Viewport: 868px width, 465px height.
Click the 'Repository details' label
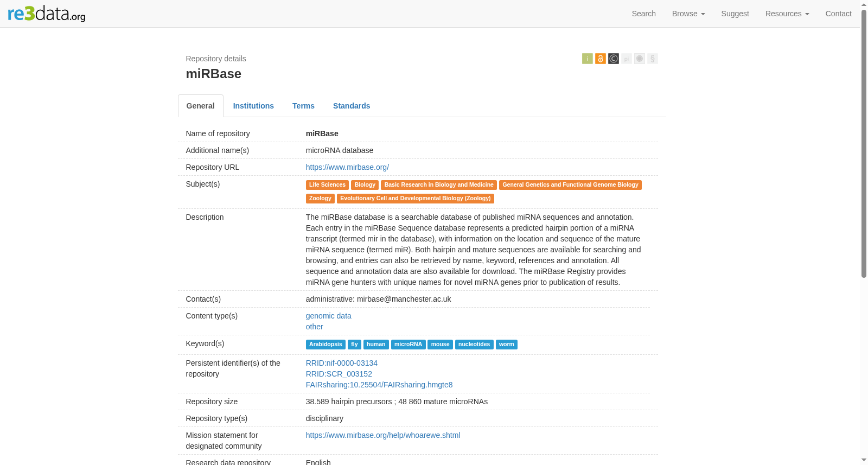216,59
